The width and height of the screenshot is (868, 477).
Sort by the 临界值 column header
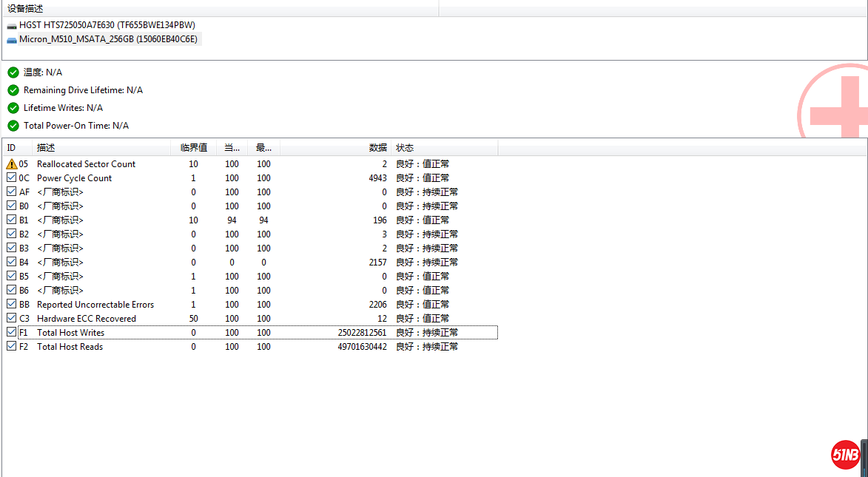pyautogui.click(x=194, y=148)
